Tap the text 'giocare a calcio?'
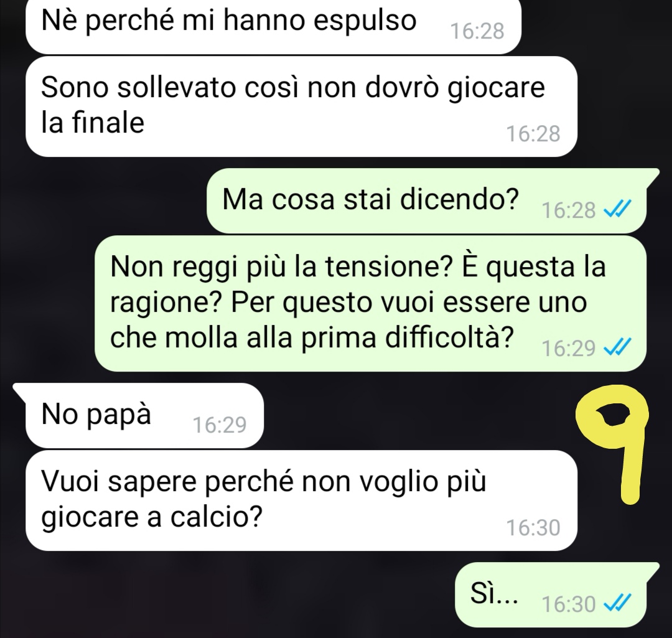The image size is (672, 638). pos(151,517)
